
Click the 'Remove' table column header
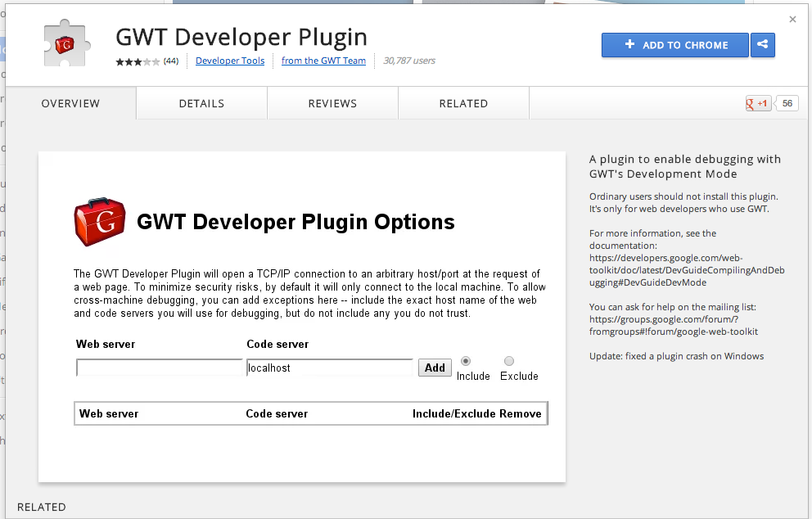pos(521,414)
